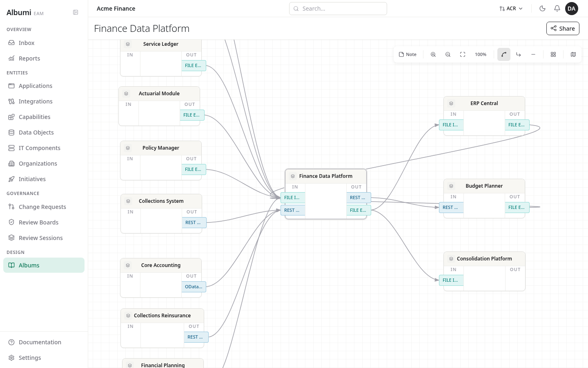Add a Note to canvas
Screen dimensions: 588x368
coord(408,54)
